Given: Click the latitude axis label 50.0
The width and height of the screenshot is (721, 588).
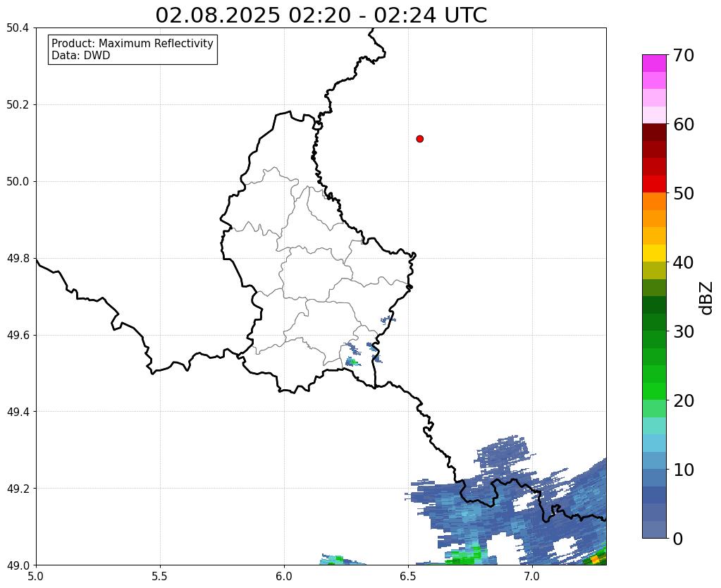Looking at the screenshot, I should [18, 182].
